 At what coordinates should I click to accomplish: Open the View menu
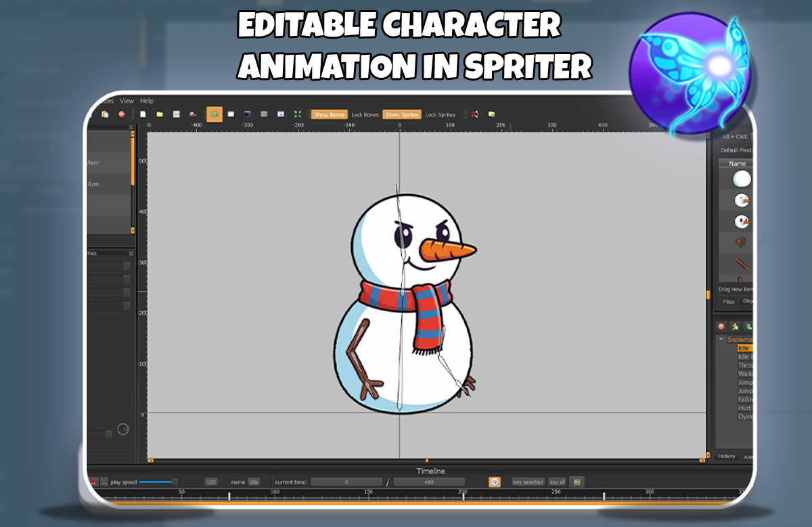[126, 100]
